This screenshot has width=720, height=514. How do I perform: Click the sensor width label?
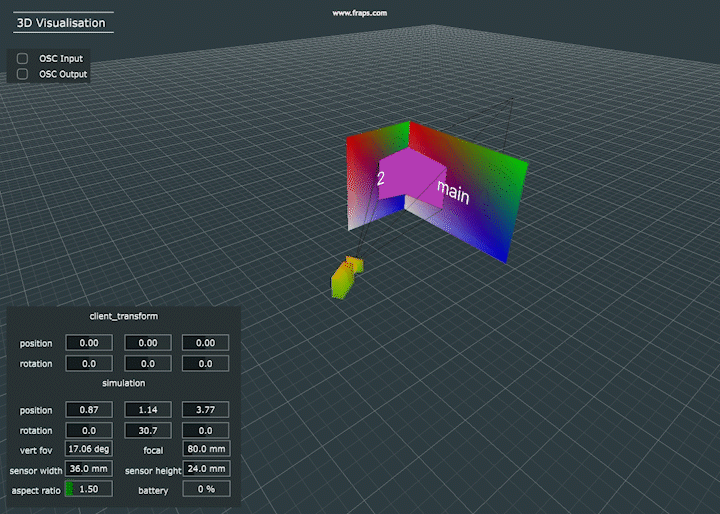point(36,471)
